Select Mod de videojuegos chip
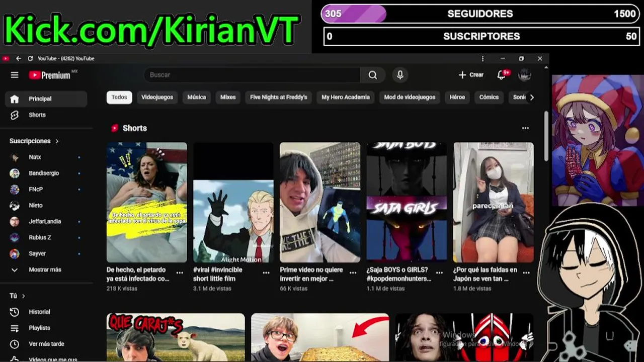This screenshot has height=362, width=644. tap(410, 97)
